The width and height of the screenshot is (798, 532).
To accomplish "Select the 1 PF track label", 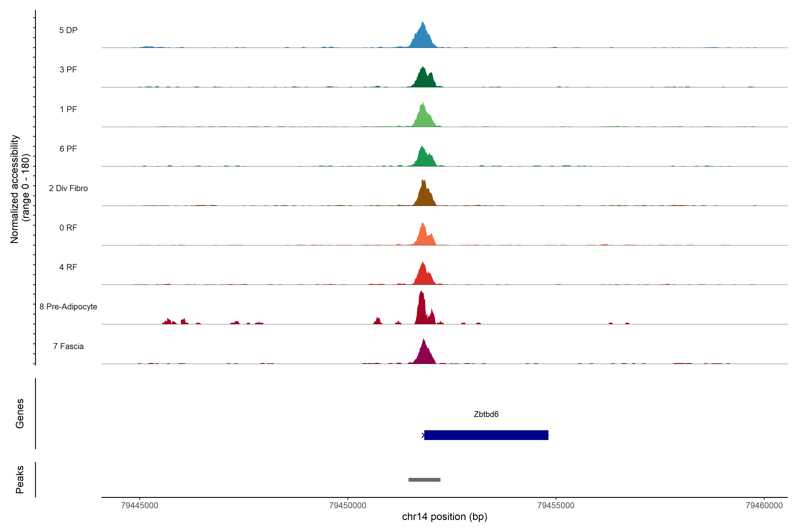I will tap(68, 109).
